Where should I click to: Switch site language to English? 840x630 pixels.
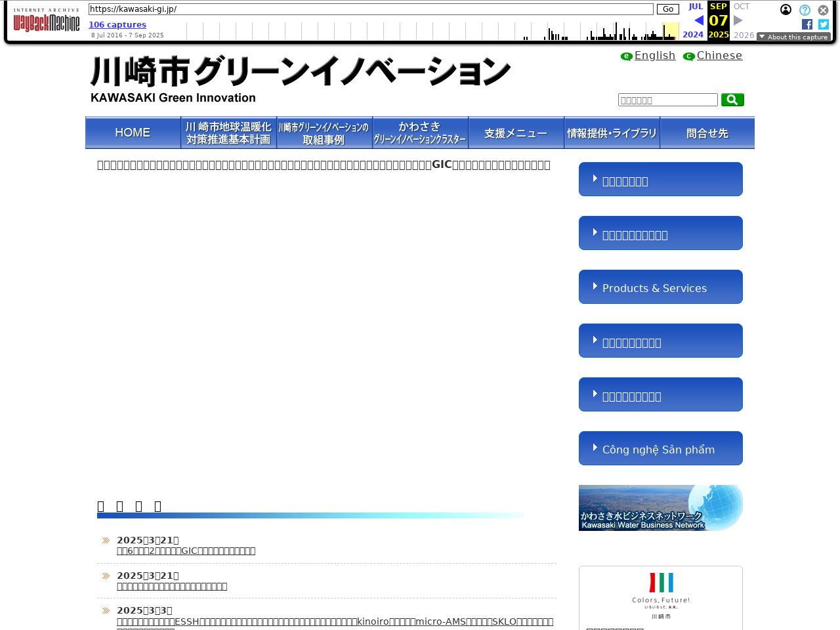click(654, 56)
